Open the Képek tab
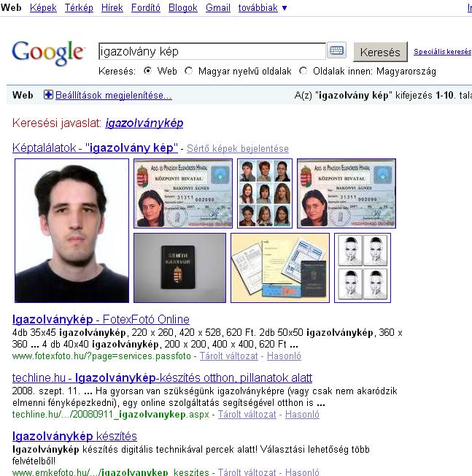The image size is (472, 476). pos(43,7)
